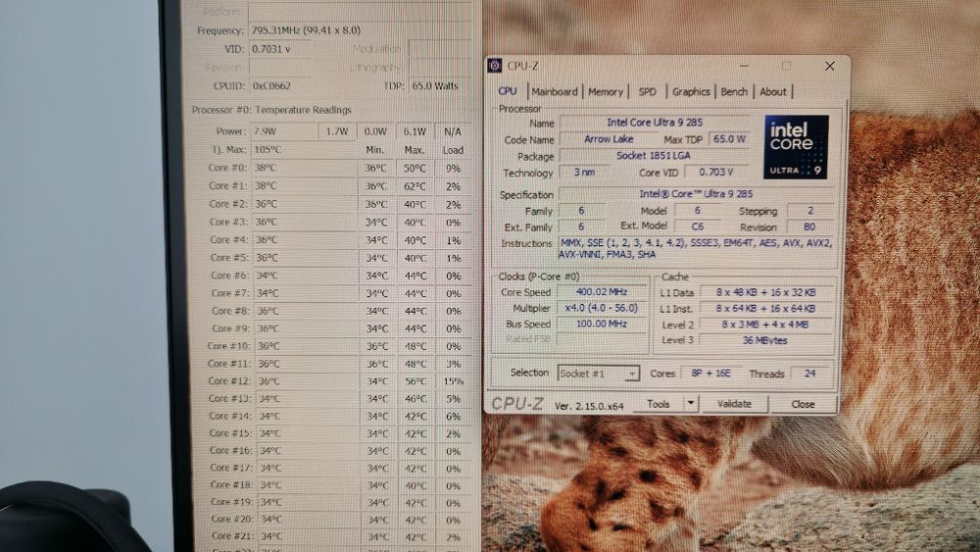
Task: Select the Max TDP value '65.0 W'
Action: 729,139
